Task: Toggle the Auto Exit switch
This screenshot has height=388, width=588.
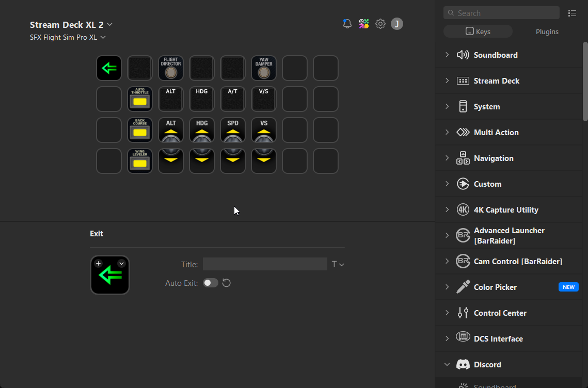Action: 210,283
